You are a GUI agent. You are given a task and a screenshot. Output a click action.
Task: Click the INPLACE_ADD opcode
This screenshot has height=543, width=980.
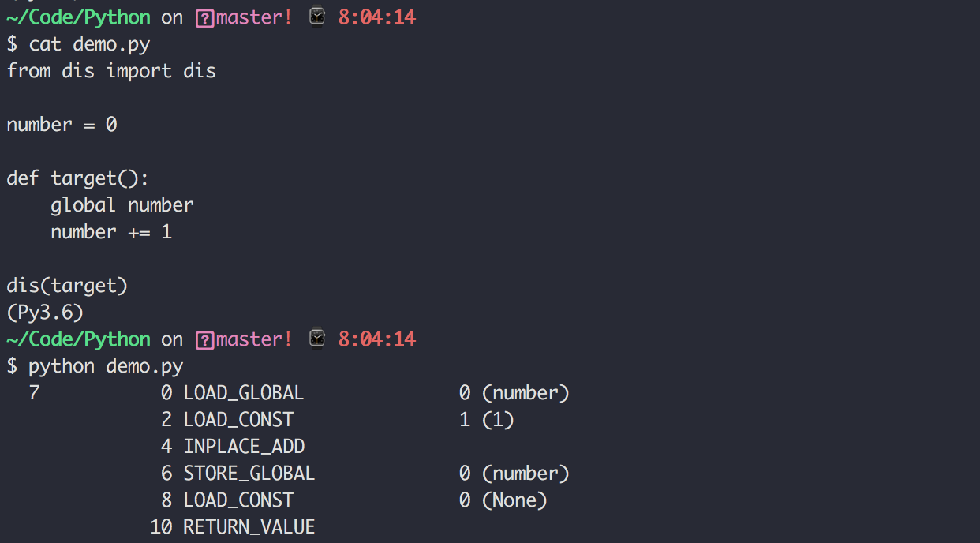coord(244,447)
